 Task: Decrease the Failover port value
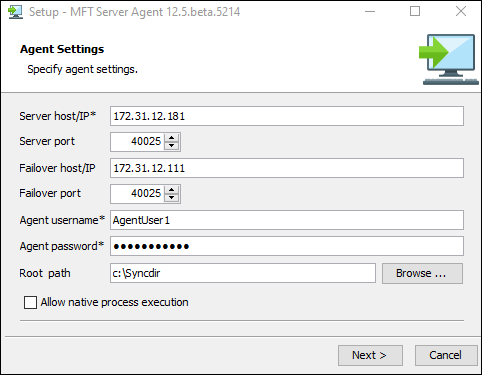[171, 198]
